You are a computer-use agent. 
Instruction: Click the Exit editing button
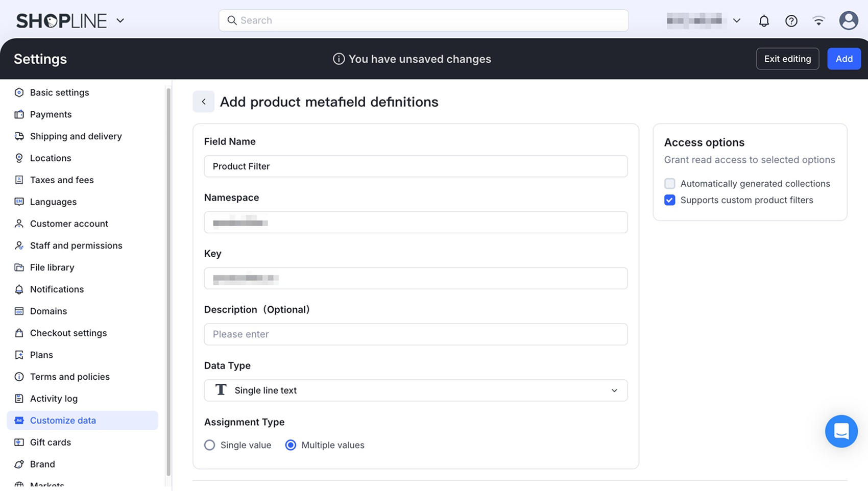click(787, 59)
